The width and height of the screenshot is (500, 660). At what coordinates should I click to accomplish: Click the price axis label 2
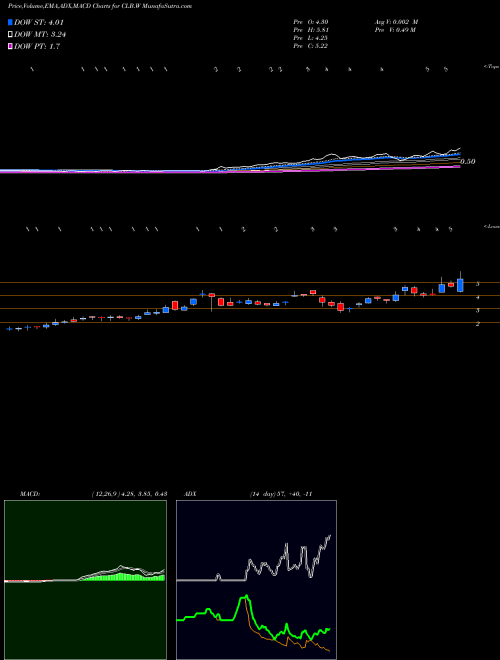tap(477, 324)
